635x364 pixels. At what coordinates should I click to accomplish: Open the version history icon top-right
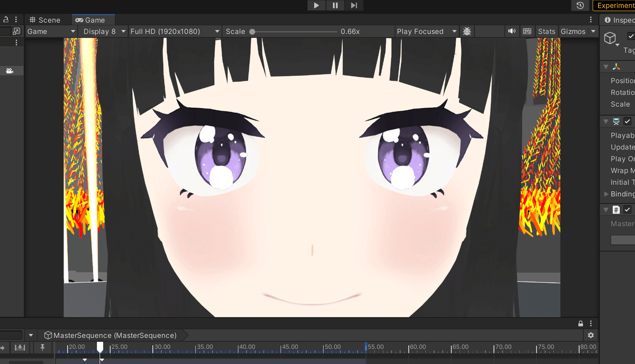(580, 5)
